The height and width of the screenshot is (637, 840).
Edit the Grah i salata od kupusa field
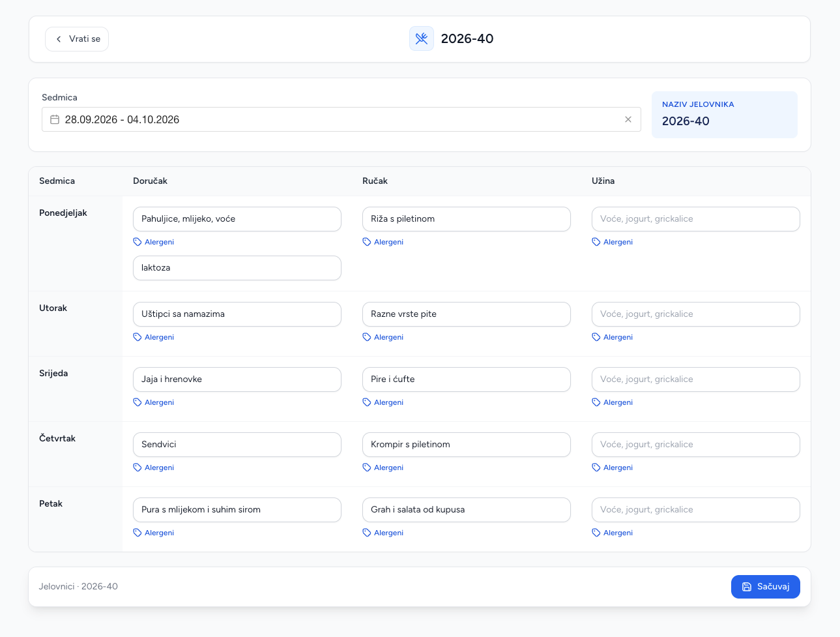coord(467,510)
